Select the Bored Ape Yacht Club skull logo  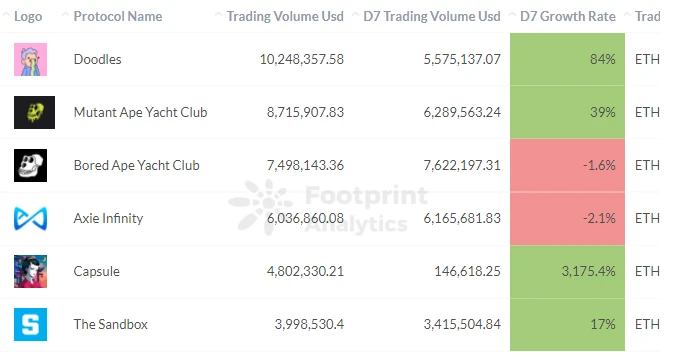[30, 166]
